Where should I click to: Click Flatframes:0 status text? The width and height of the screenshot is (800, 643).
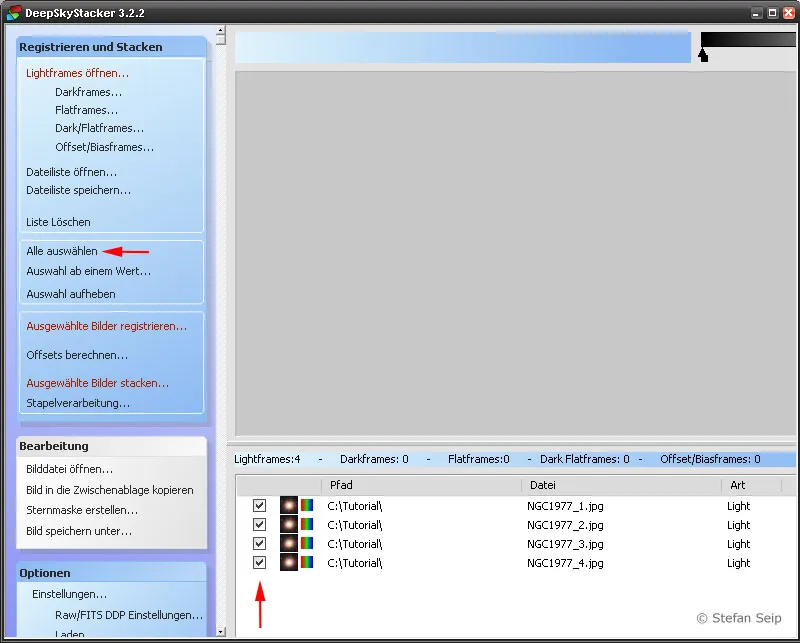pyautogui.click(x=479, y=459)
